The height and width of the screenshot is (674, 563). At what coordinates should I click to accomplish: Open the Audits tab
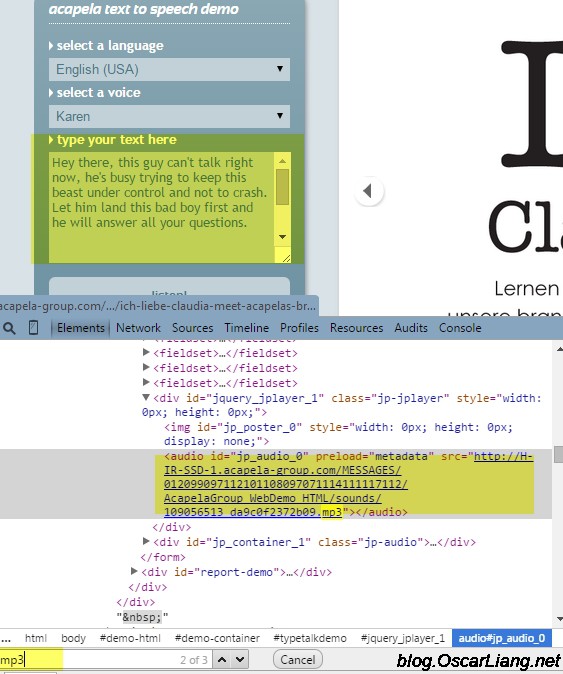411,328
